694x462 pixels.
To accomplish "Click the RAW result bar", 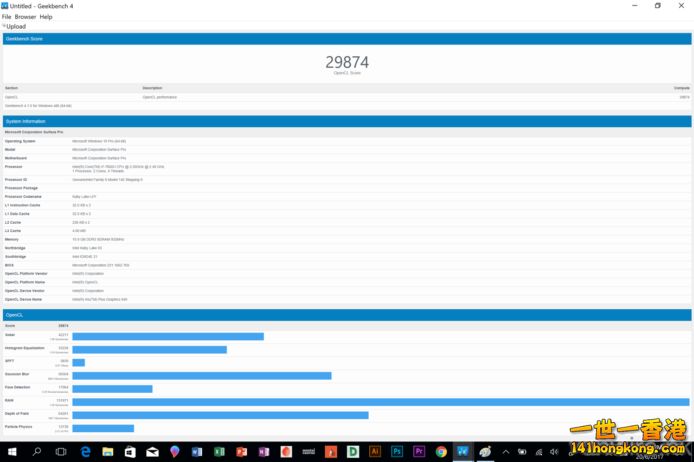I will tap(381, 402).
